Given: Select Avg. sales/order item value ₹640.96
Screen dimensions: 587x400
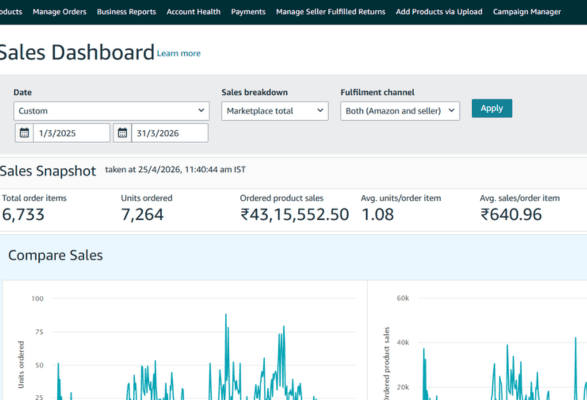Looking at the screenshot, I should tap(511, 215).
